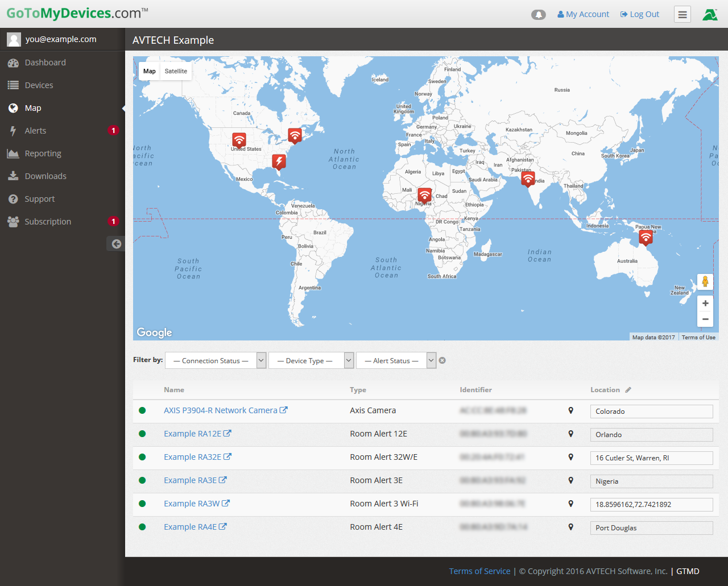The height and width of the screenshot is (586, 728).
Task: Open Devices in the sidebar
Action: (63, 85)
